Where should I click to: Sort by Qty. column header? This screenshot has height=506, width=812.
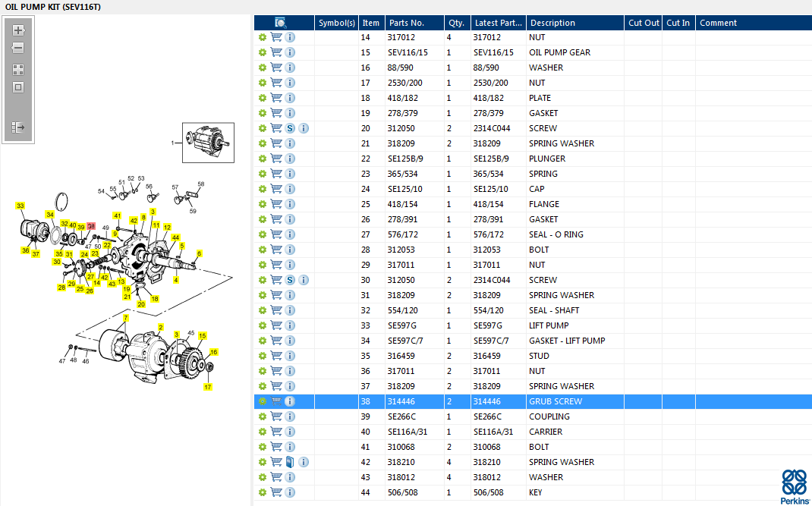(457, 23)
